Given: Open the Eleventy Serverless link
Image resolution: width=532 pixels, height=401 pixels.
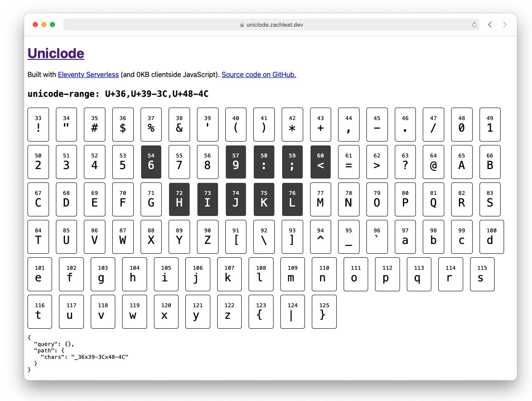Looking at the screenshot, I should pyautogui.click(x=88, y=74).
